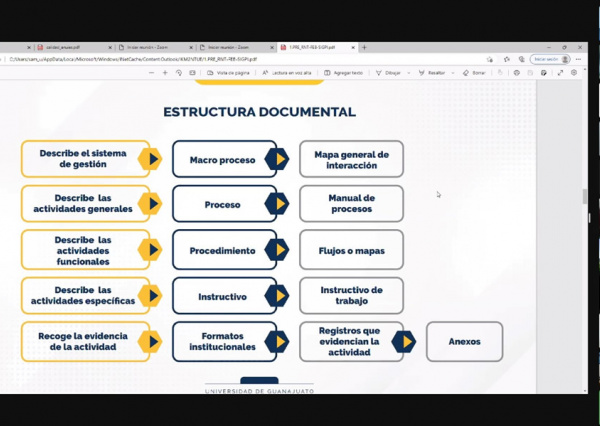Click the 'Describe el sistema de gestión' box

[85, 159]
